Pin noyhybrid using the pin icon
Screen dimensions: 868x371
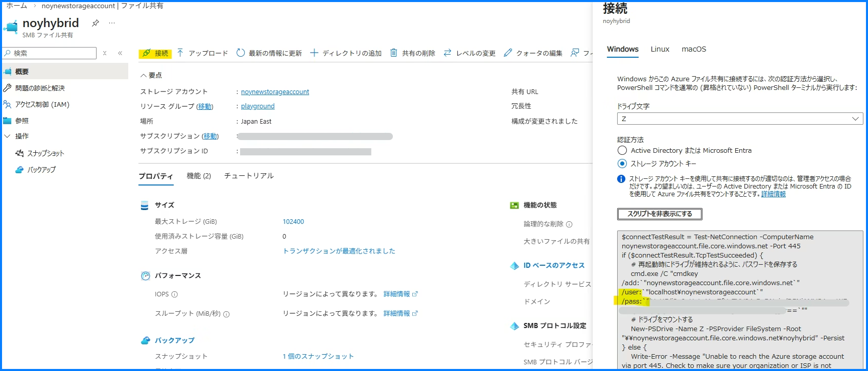click(96, 23)
